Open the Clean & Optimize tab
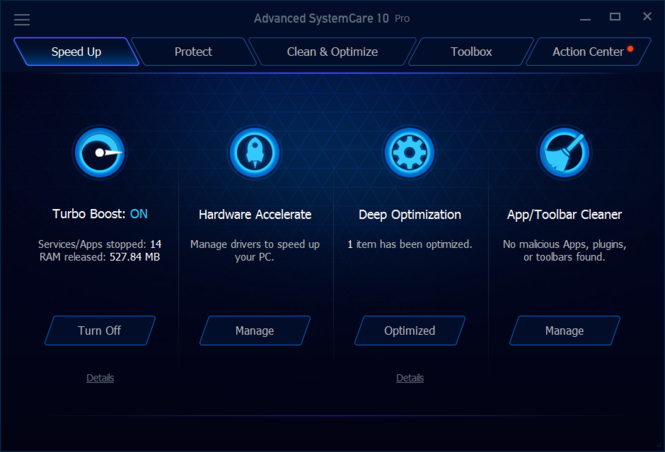Image resolution: width=665 pixels, height=452 pixels. pos(332,52)
